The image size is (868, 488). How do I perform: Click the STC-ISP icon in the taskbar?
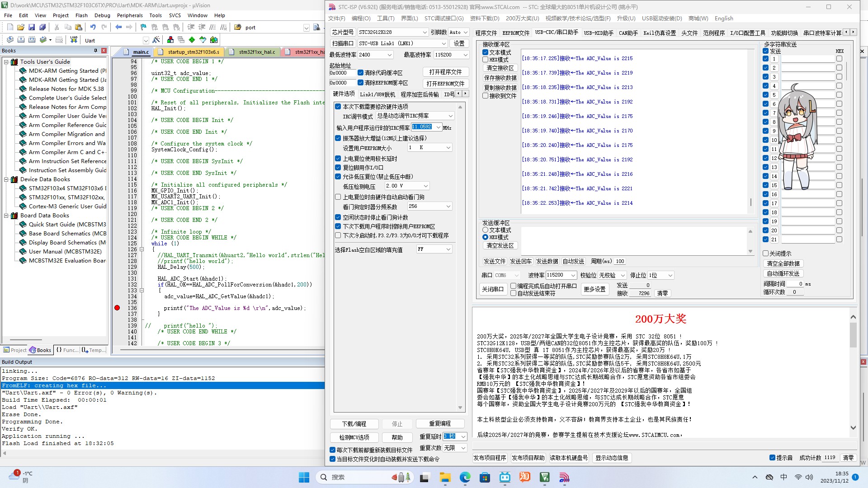[x=564, y=477]
